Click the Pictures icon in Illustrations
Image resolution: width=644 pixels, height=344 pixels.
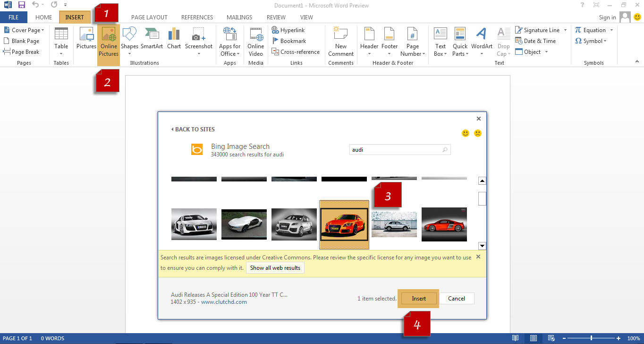coord(86,38)
